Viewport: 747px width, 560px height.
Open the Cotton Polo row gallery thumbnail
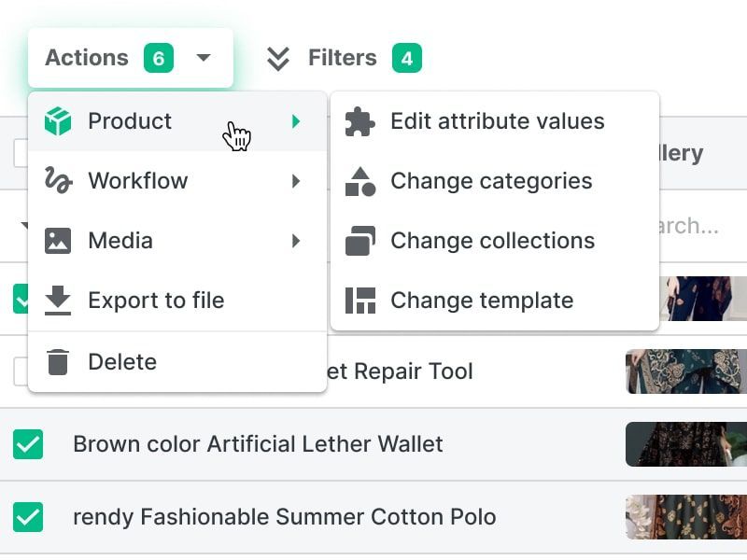click(686, 517)
